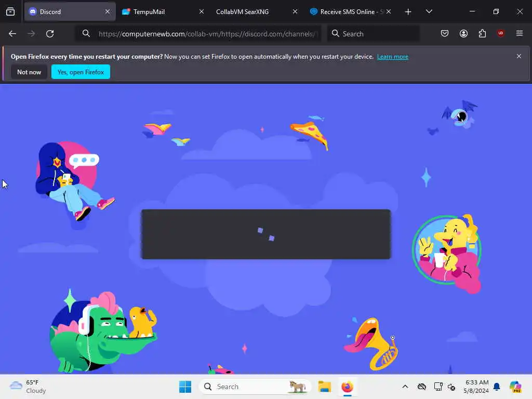Open the Copilot preview icon in the taskbar
This screenshot has width=532, height=399.
[515, 387]
